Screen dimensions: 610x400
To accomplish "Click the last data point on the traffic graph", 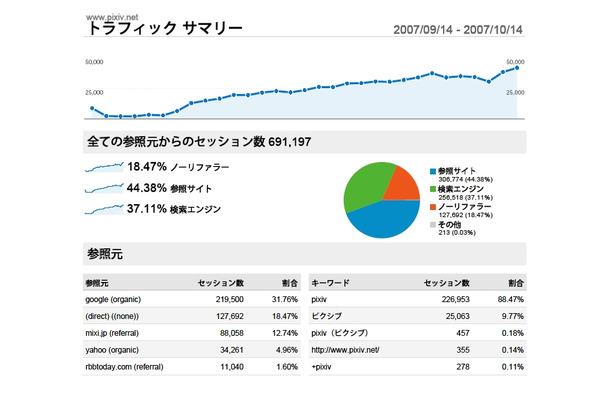I will click(x=517, y=68).
